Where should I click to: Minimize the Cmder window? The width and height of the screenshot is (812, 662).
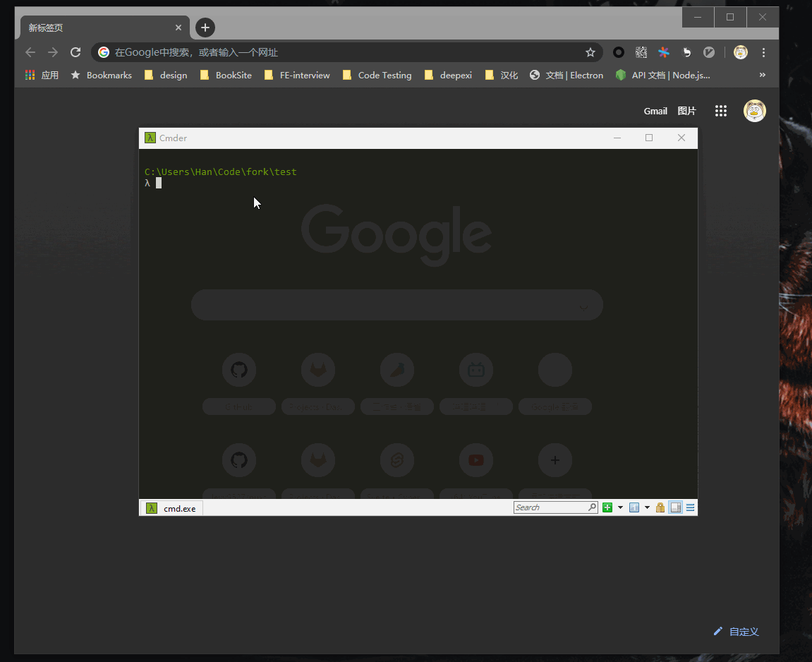pyautogui.click(x=617, y=138)
